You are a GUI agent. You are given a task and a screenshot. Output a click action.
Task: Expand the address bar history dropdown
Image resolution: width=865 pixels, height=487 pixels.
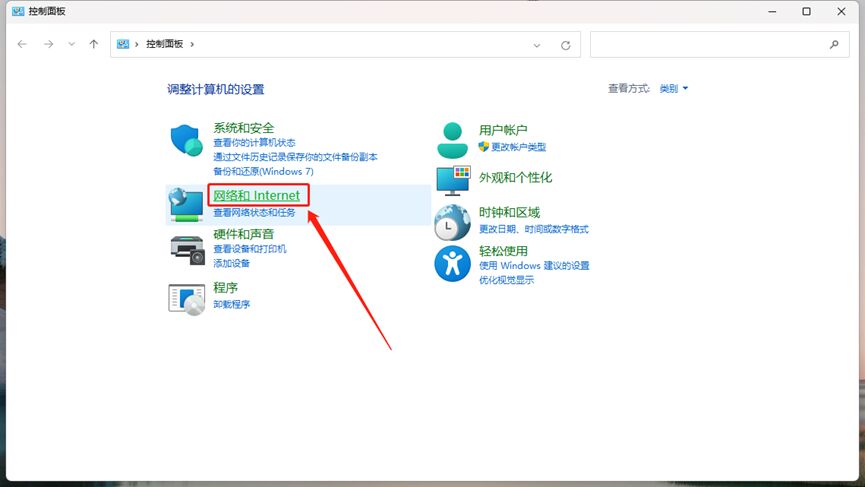[537, 45]
